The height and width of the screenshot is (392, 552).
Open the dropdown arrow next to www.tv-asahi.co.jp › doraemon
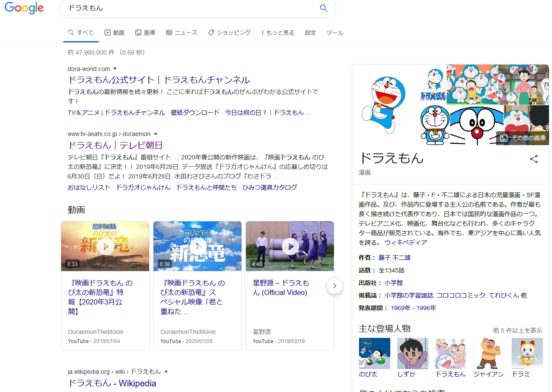tap(156, 134)
